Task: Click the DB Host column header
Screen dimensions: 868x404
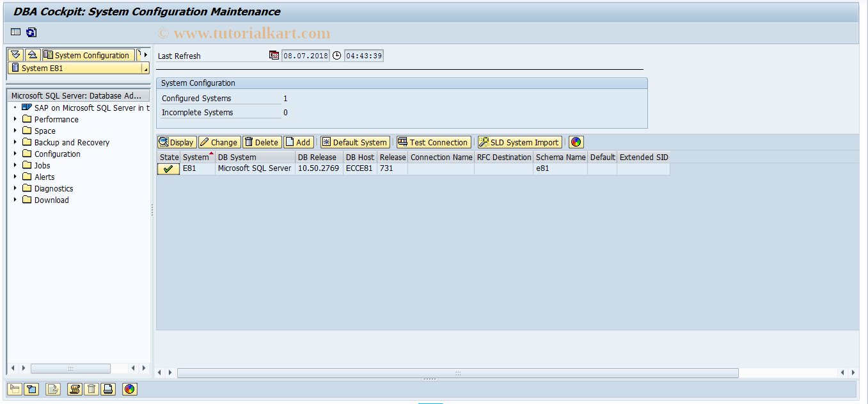Action: pos(360,157)
